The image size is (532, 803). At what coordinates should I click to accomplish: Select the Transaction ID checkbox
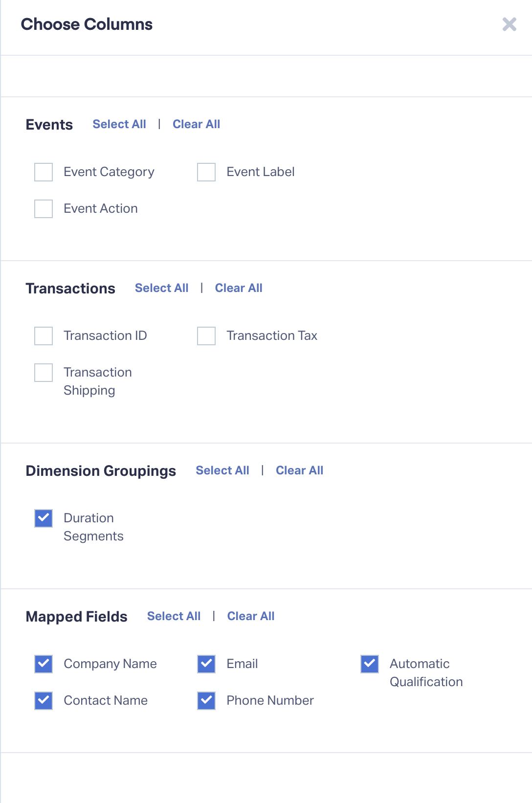click(44, 336)
